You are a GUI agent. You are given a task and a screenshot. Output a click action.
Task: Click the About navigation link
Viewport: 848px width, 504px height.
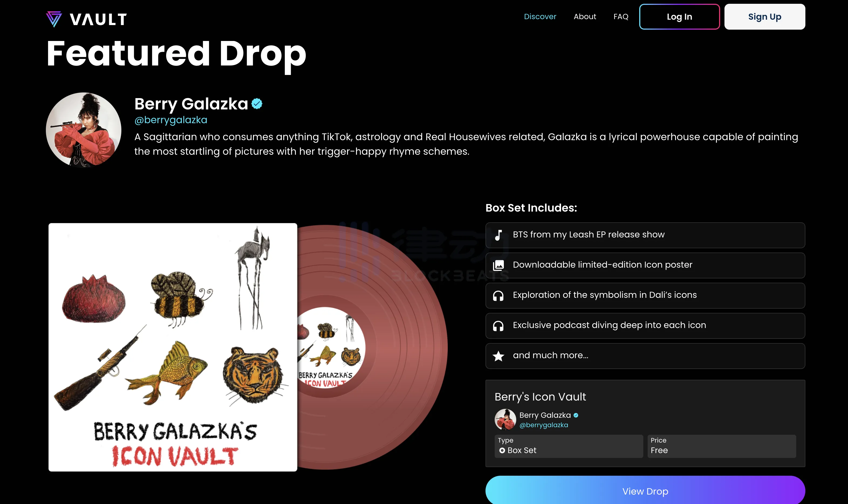(x=585, y=17)
